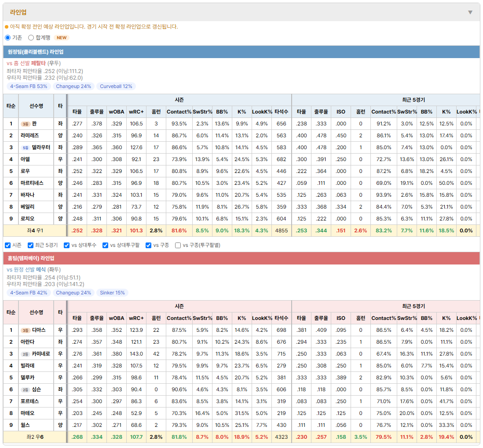Click the 2등 badge next to 카미네로
This screenshot has width=483, height=448.
(x=25, y=354)
